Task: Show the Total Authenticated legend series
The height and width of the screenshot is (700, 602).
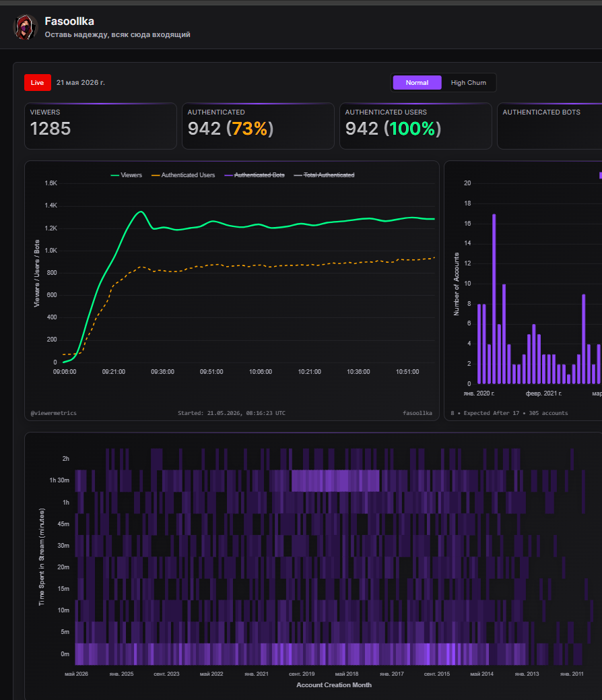Action: [324, 175]
